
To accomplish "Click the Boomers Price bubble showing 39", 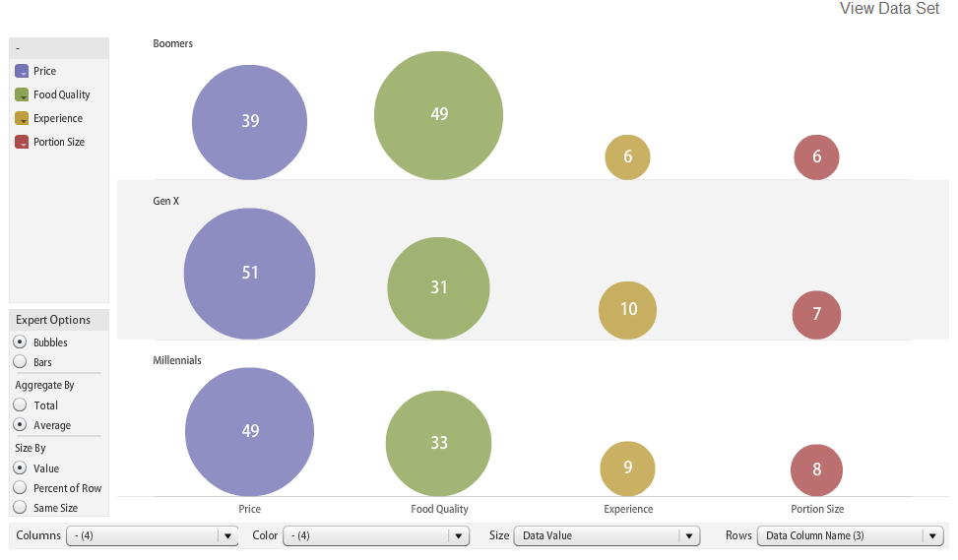I will (x=250, y=122).
